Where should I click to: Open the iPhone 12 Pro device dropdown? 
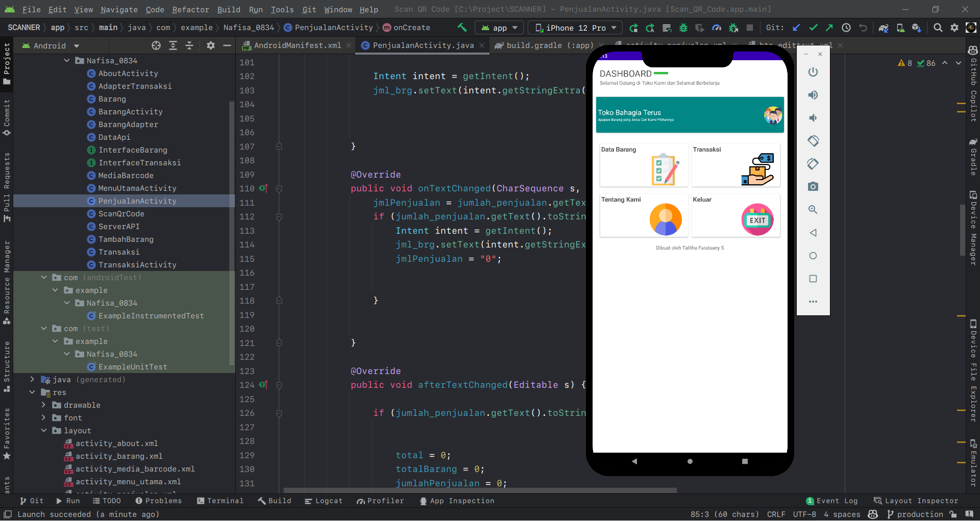pyautogui.click(x=574, y=28)
